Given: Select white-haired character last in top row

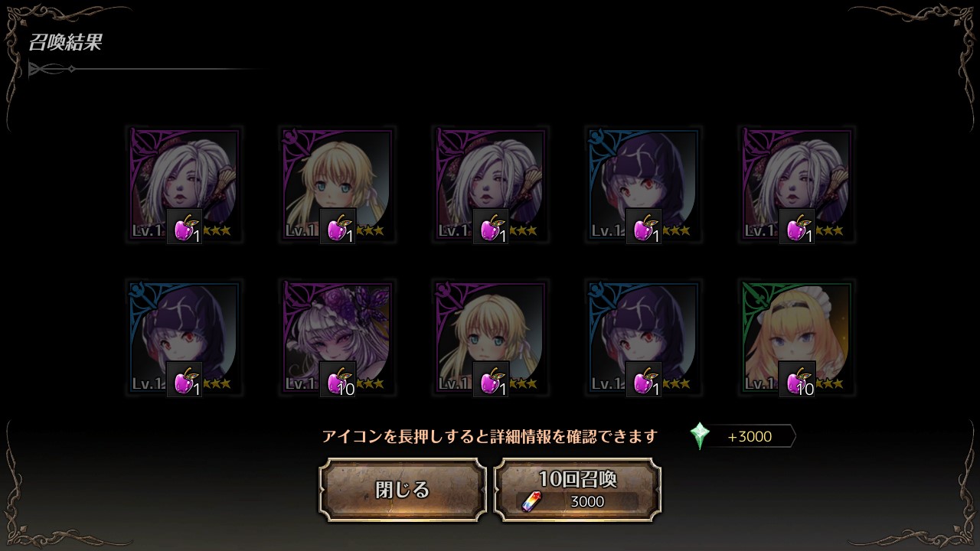Looking at the screenshot, I should click(x=797, y=185).
